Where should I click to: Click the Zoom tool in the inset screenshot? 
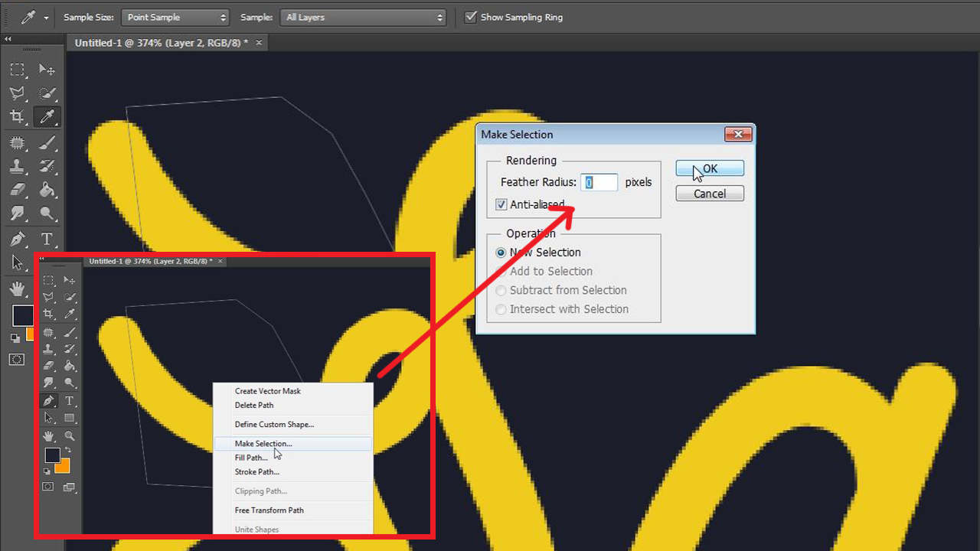pos(70,436)
